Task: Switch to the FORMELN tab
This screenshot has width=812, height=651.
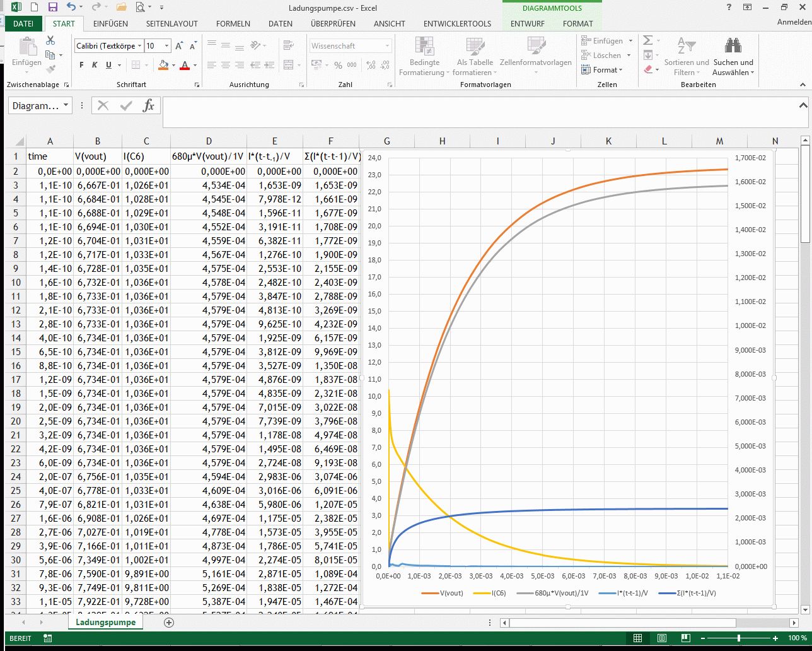Action: coord(233,24)
